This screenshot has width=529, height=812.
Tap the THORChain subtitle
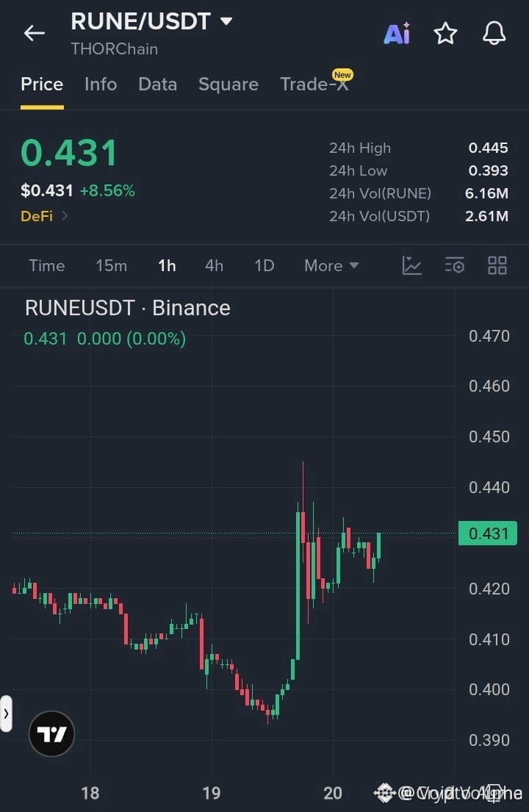click(x=115, y=49)
